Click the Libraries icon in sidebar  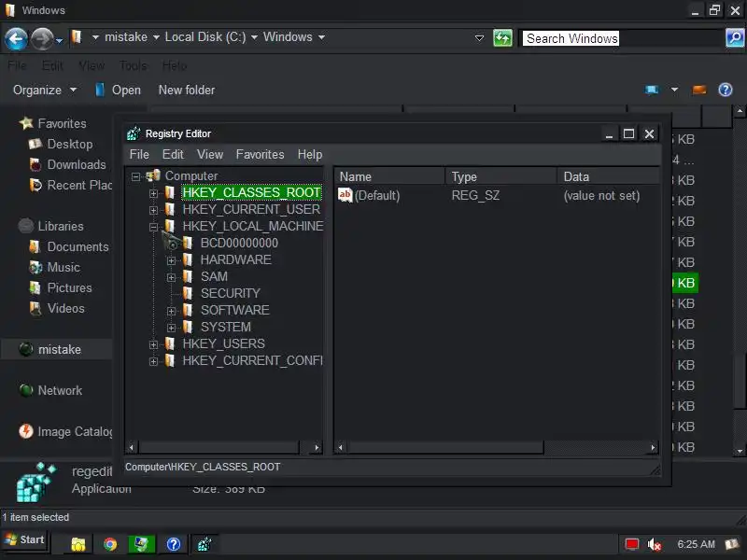[26, 226]
